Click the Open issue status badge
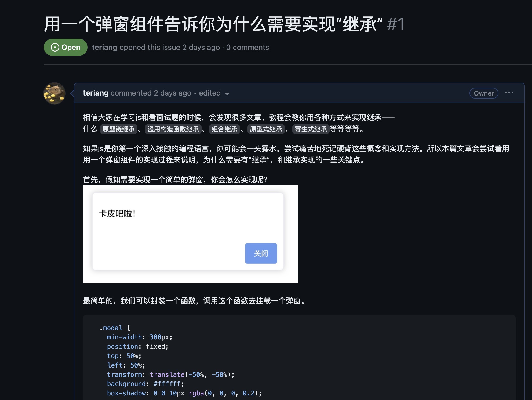 (x=65, y=47)
